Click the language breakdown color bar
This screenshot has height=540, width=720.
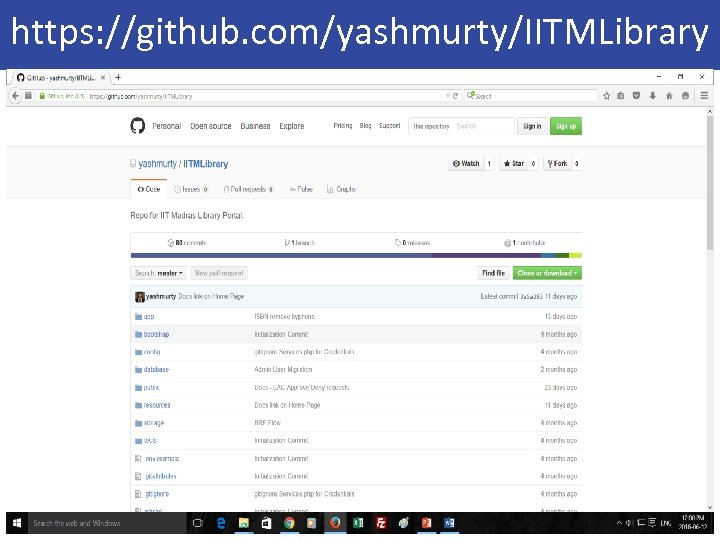point(356,255)
